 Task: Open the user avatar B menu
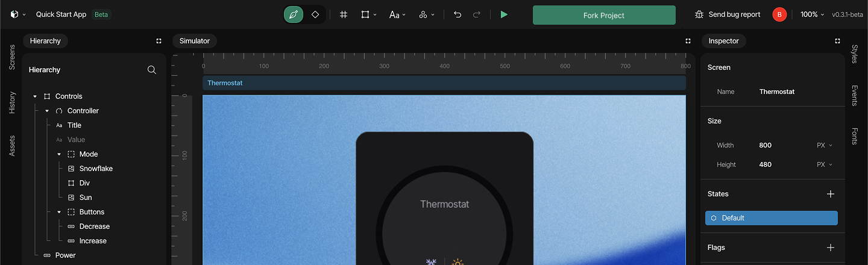(779, 14)
